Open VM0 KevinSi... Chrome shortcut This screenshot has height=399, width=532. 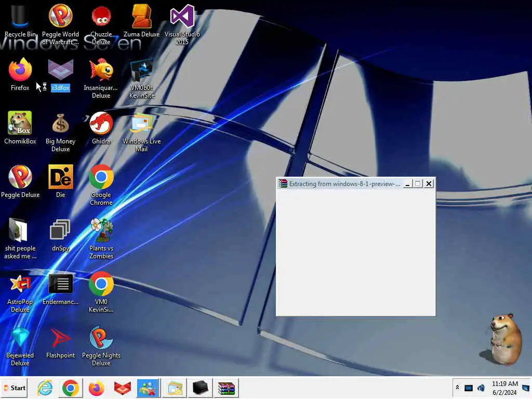tap(101, 292)
